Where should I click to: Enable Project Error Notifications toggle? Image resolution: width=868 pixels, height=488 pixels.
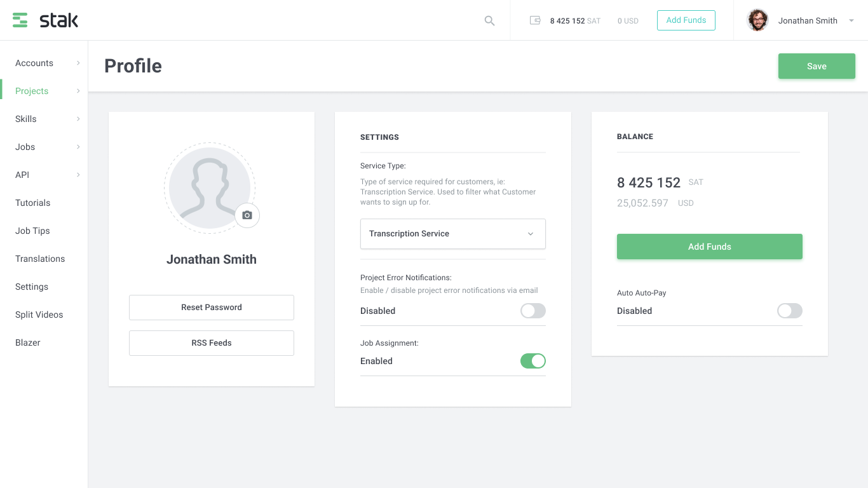pyautogui.click(x=533, y=311)
